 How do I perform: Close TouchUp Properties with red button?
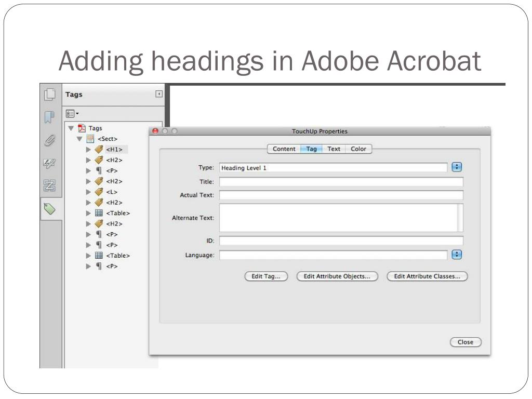155,131
